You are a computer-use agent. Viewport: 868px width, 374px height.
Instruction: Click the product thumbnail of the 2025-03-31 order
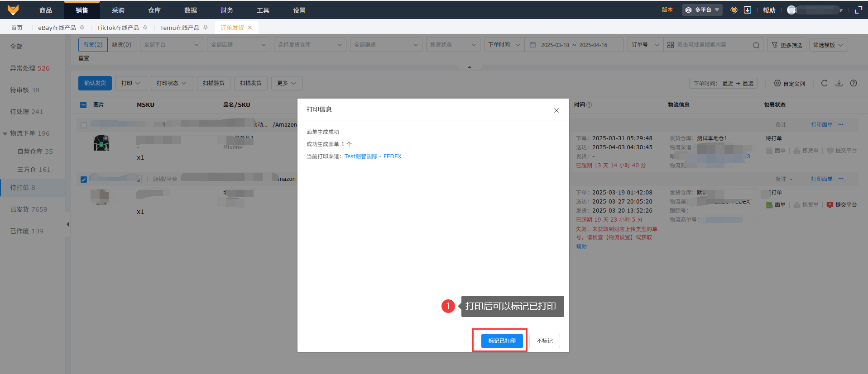pyautogui.click(x=101, y=143)
